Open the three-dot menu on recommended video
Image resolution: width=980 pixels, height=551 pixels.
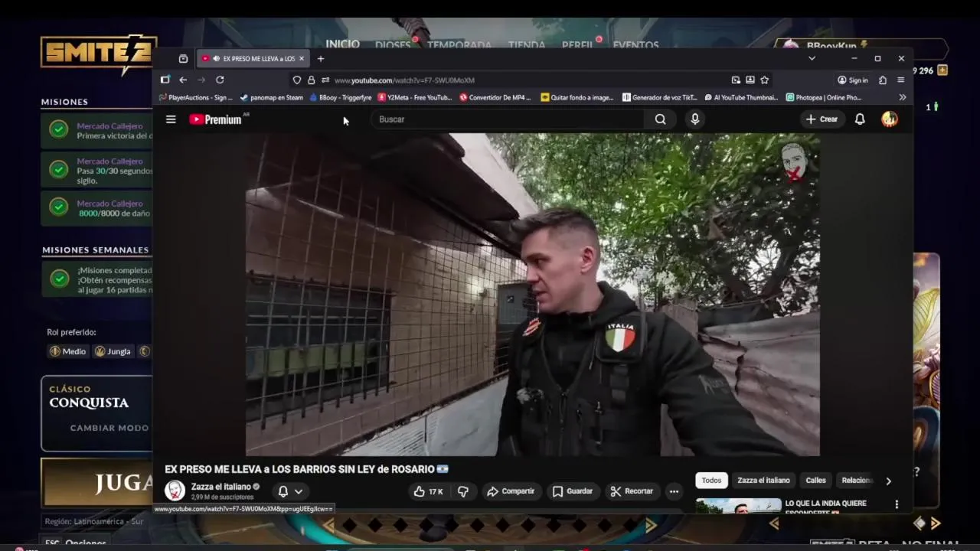pyautogui.click(x=897, y=504)
